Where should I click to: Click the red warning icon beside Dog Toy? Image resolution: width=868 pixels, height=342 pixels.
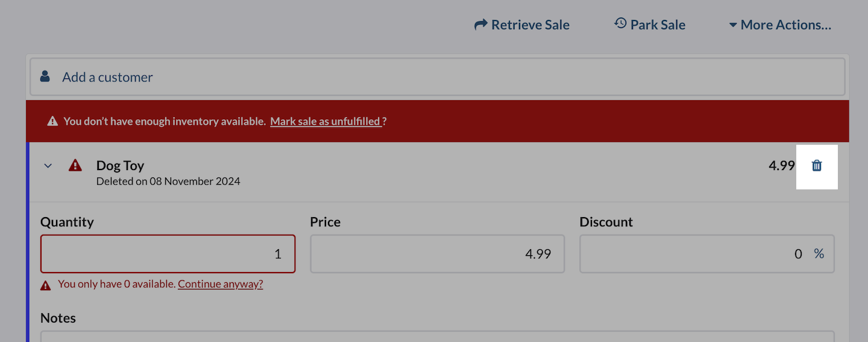click(75, 165)
